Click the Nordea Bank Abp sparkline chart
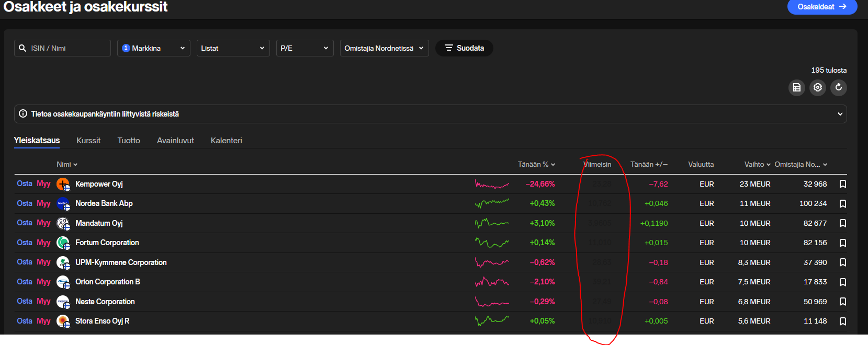 click(492, 203)
